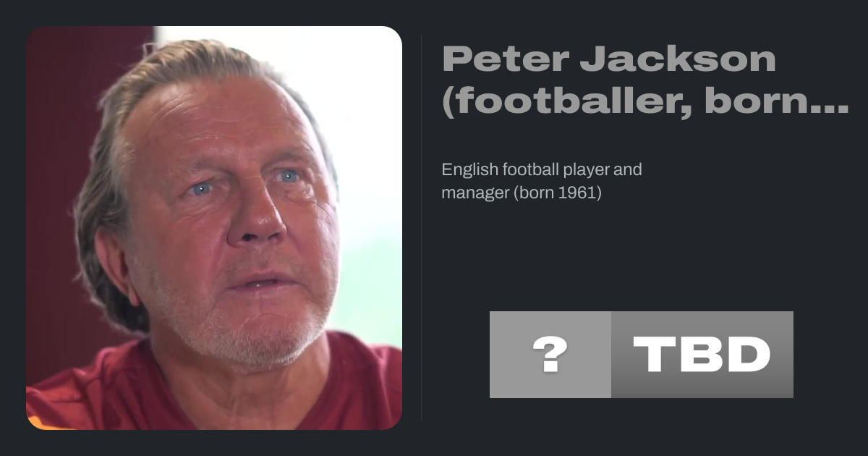Open the portrait photo thumbnail
This screenshot has height=456, width=868.
click(x=214, y=228)
